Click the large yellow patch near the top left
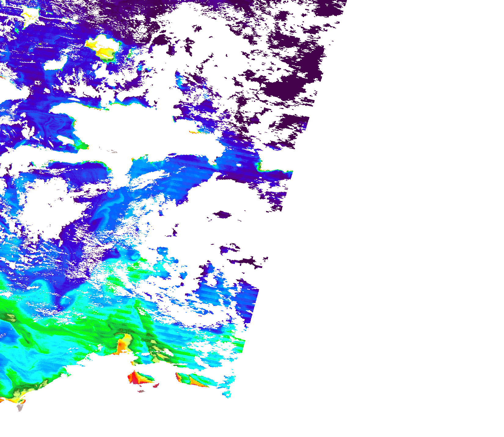Viewport: 504px width, 437px height. (x=102, y=48)
